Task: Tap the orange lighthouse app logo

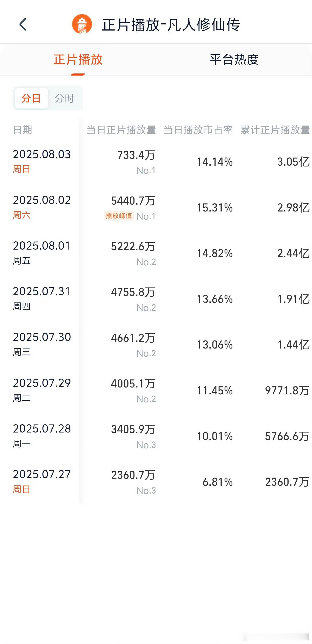Action: click(82, 24)
